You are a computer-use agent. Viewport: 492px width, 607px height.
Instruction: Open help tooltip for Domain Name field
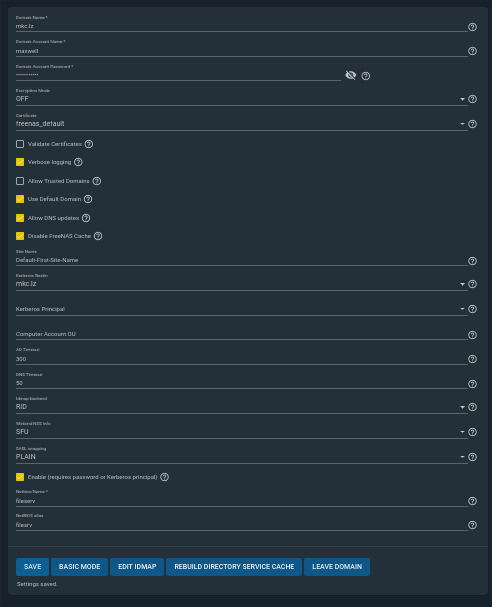coord(472,27)
